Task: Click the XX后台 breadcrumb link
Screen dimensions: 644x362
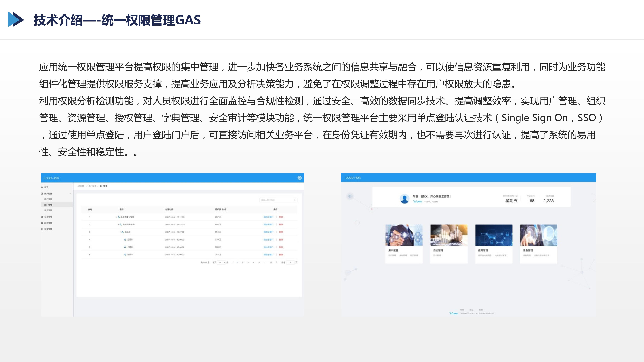Action: 81,186
